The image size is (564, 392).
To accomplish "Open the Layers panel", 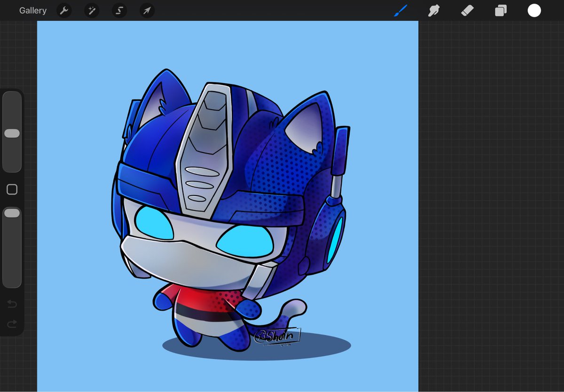I will click(x=501, y=10).
